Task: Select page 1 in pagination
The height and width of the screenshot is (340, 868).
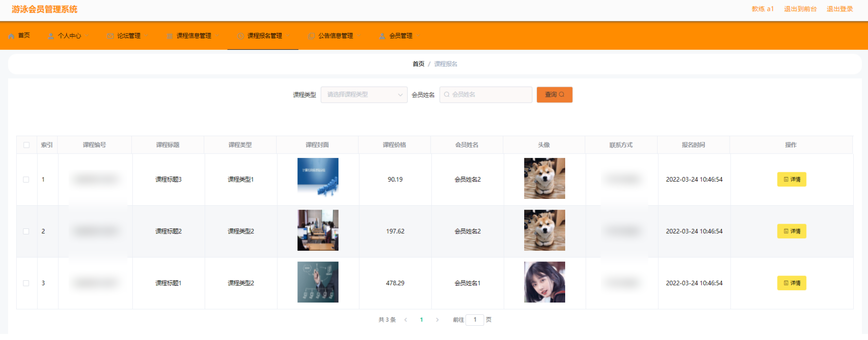Action: tap(421, 320)
